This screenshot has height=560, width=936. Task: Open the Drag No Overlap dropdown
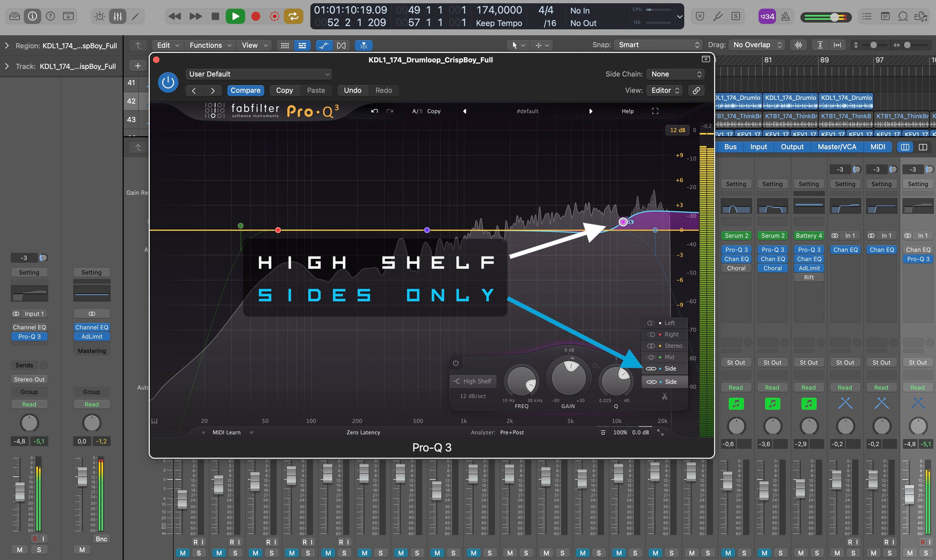pos(757,45)
